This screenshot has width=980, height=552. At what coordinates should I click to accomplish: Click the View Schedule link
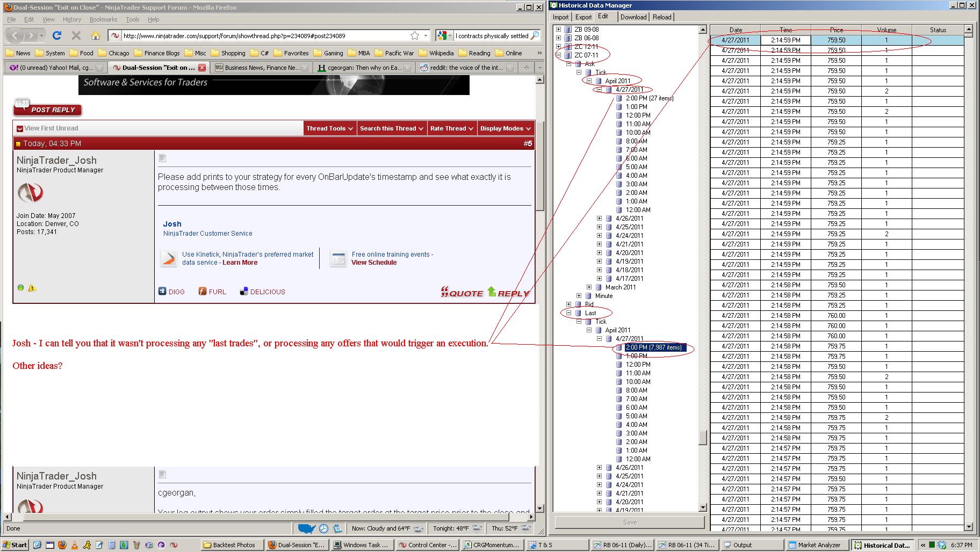tap(374, 263)
